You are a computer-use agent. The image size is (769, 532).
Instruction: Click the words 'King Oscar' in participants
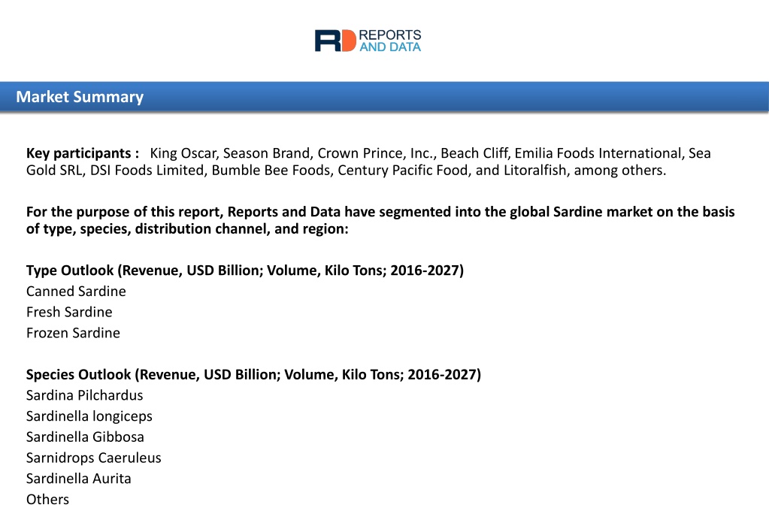(x=183, y=153)
